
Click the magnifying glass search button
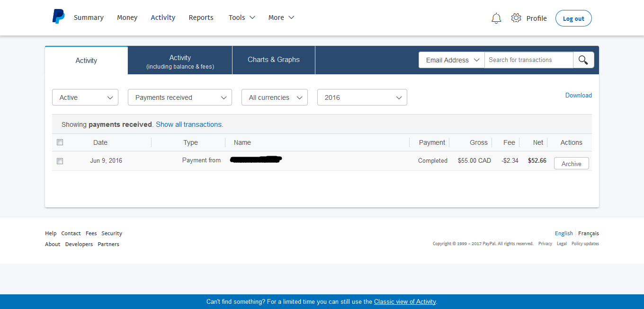[583, 60]
